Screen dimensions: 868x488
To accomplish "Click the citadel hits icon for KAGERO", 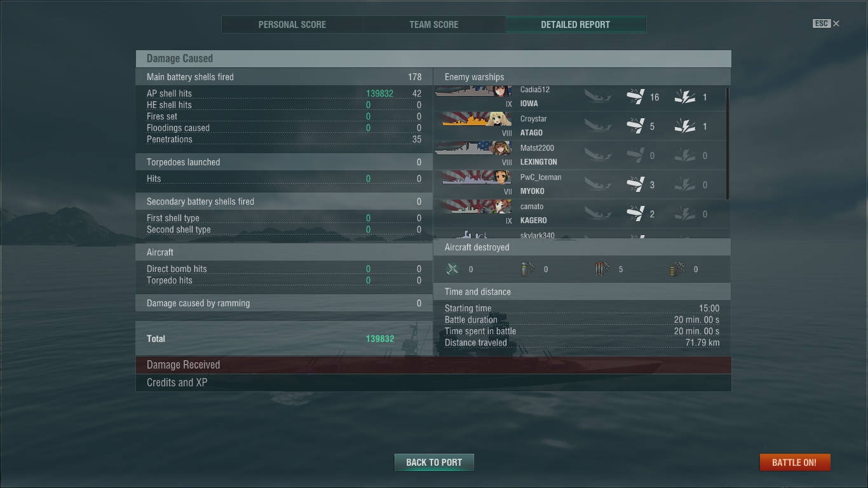I will (684, 214).
